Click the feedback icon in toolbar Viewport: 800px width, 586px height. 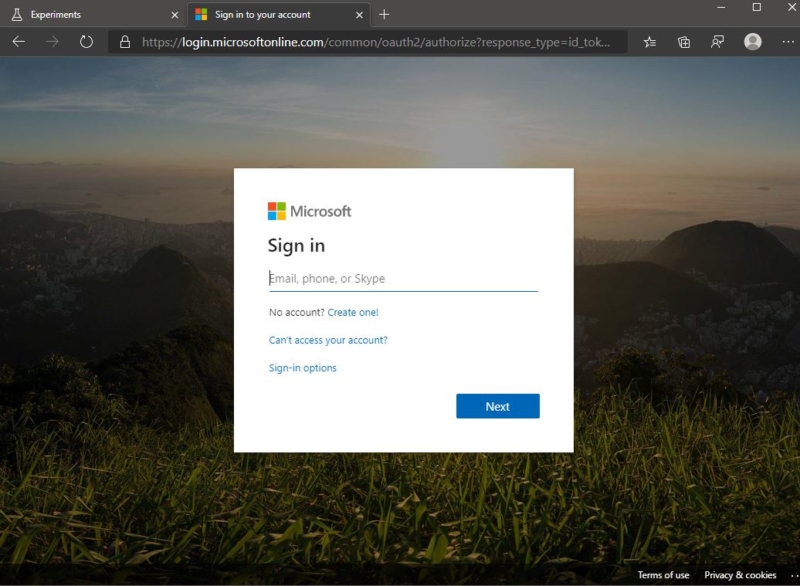717,42
